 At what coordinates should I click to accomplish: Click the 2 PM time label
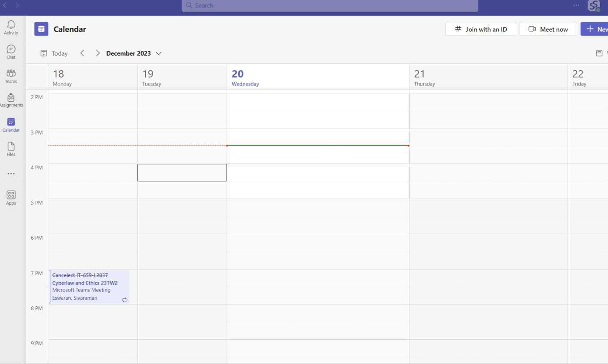(x=37, y=97)
